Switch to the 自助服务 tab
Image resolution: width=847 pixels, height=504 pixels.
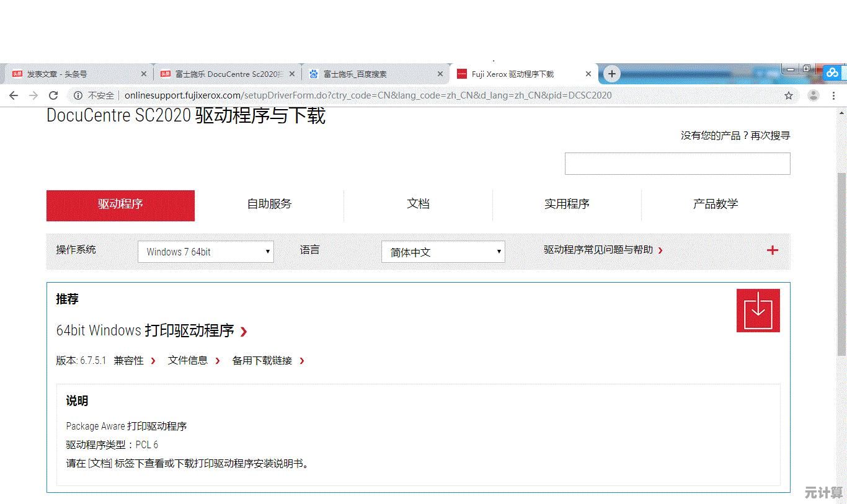268,203
